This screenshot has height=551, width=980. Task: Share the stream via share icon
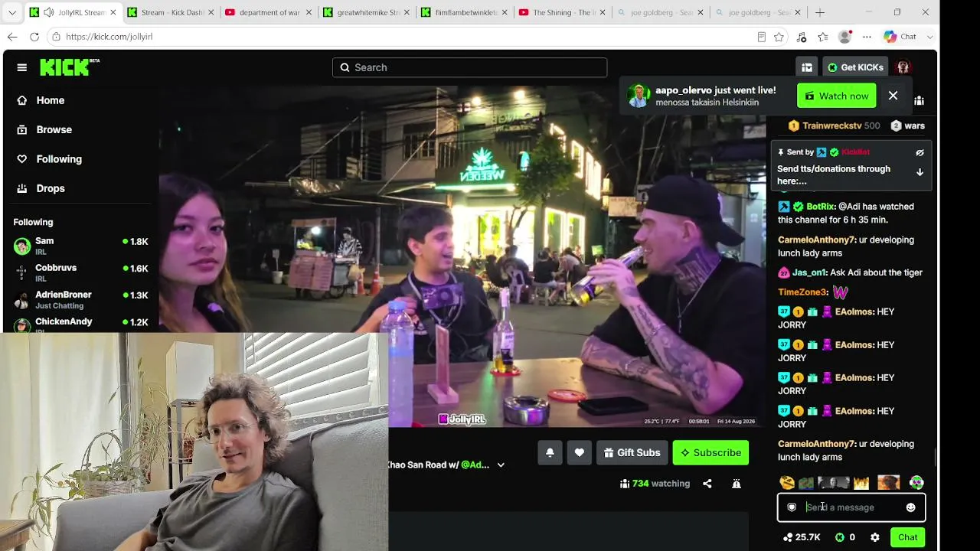(x=707, y=484)
